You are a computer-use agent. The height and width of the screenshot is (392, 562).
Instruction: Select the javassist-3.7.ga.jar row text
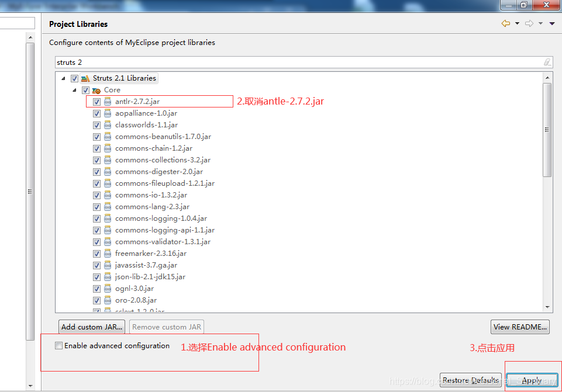pos(146,265)
